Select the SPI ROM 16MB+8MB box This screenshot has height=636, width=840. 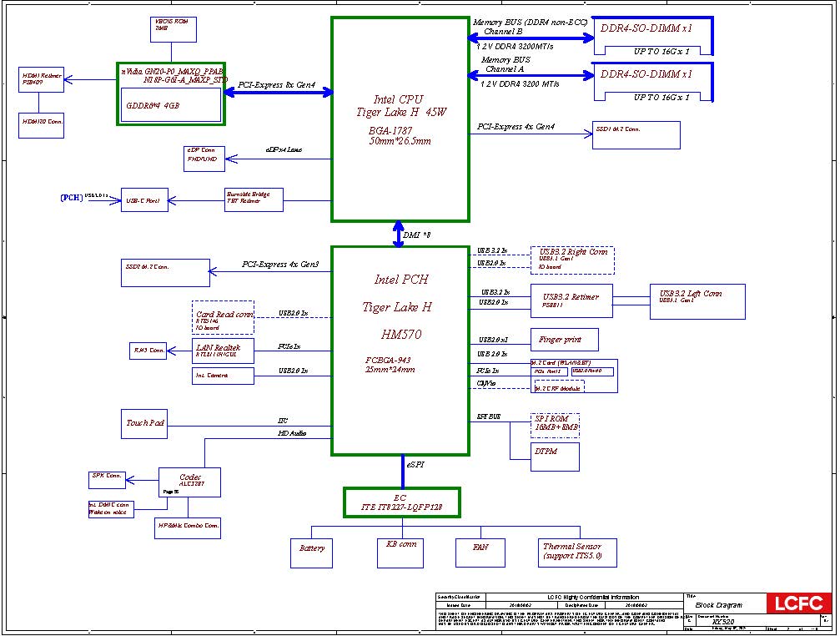click(555, 425)
